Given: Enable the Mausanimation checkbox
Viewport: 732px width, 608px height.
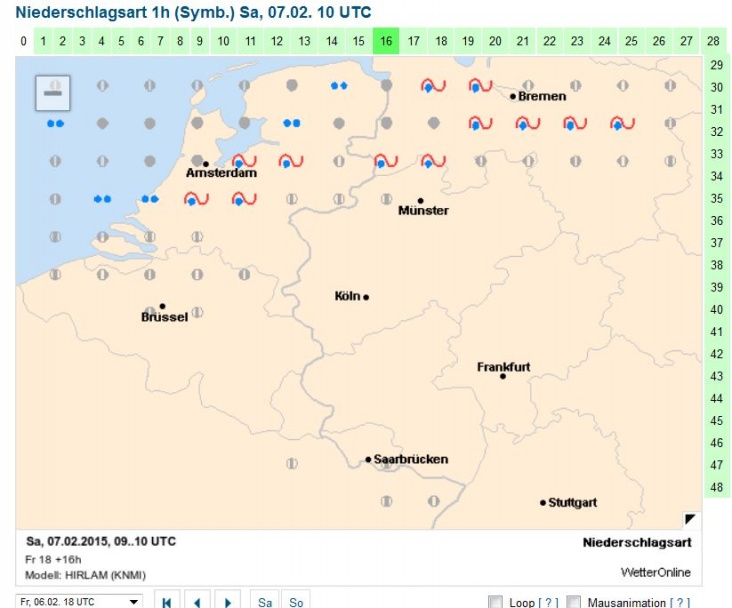Looking at the screenshot, I should tap(573, 602).
